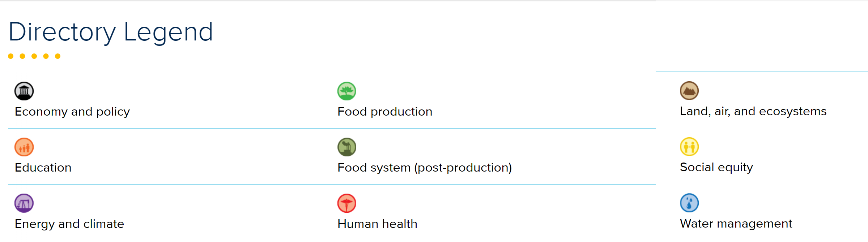
Task: Select the Education label
Action: pos(43,168)
